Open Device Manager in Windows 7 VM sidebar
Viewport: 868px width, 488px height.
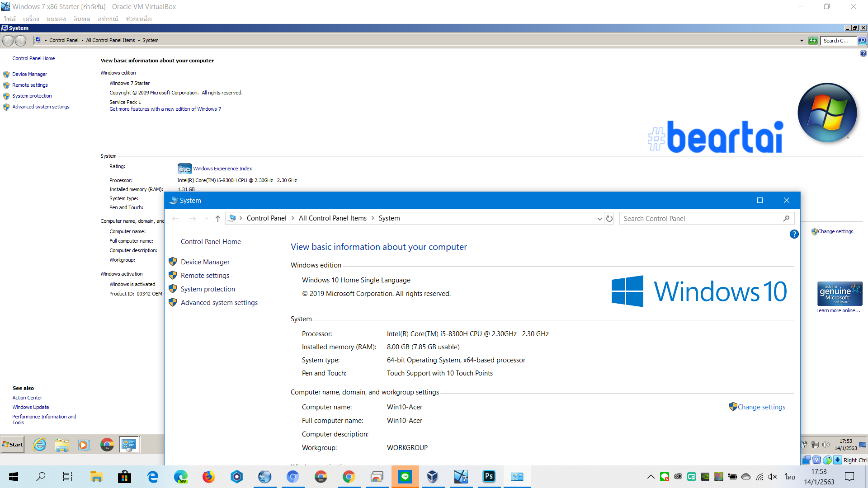click(29, 74)
